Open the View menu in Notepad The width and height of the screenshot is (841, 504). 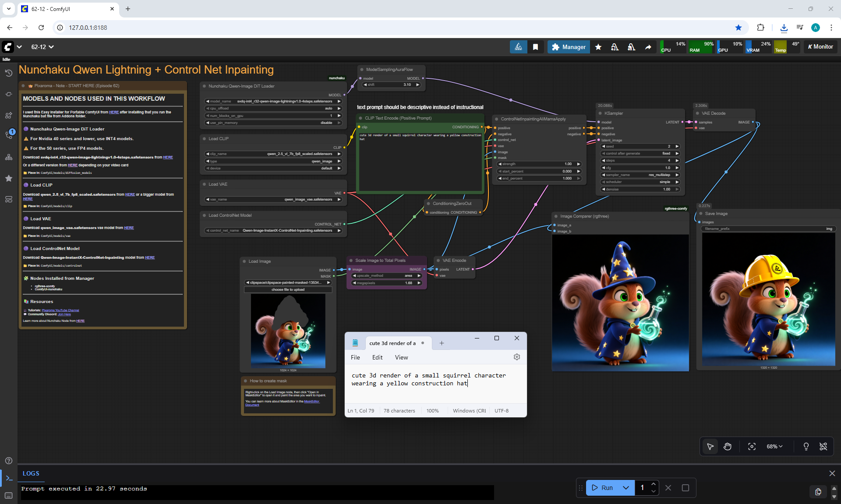(x=401, y=357)
